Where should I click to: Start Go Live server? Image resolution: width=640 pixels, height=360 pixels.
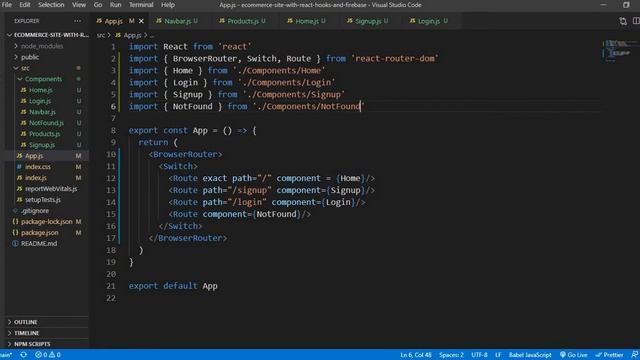click(573, 355)
